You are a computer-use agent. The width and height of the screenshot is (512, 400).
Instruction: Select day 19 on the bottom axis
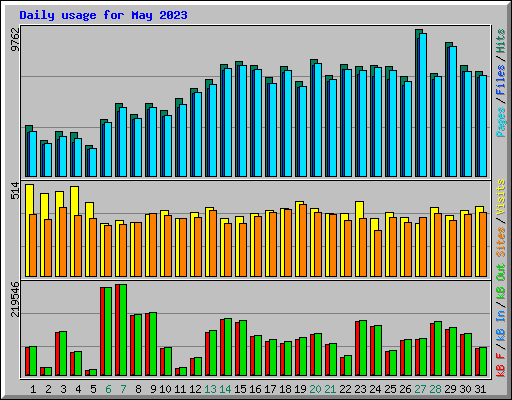point(300,389)
